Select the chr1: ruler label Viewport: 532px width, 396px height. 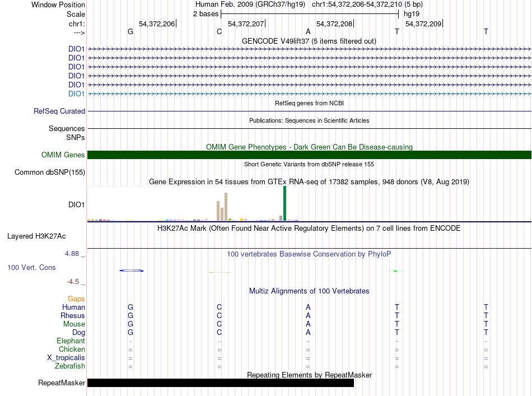click(x=77, y=24)
